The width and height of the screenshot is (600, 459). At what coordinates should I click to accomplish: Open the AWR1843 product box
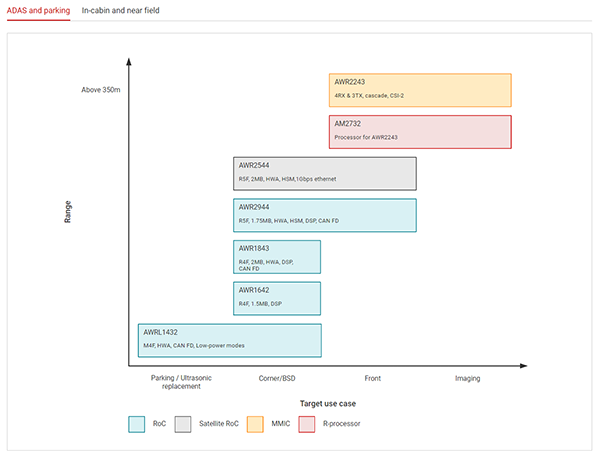point(276,257)
